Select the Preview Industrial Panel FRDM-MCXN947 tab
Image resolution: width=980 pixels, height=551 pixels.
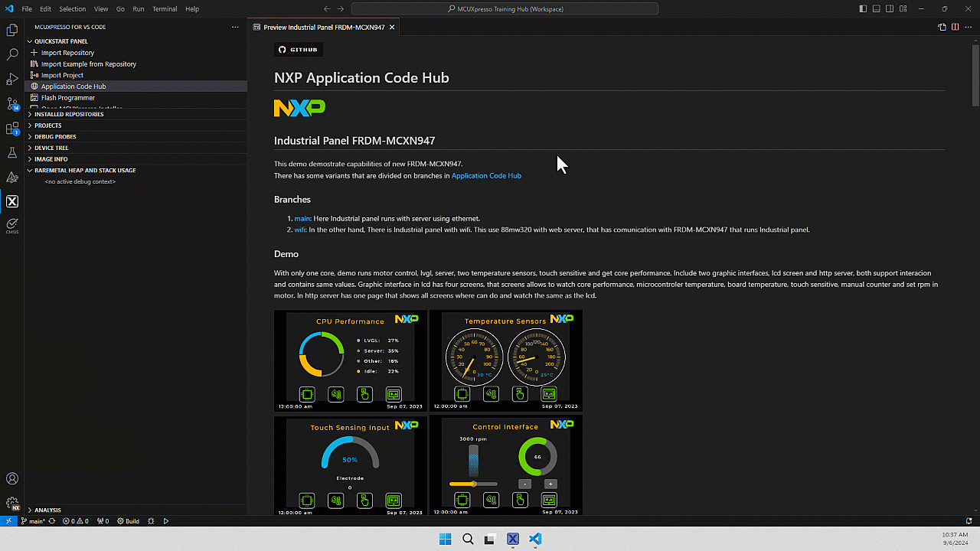tap(322, 27)
